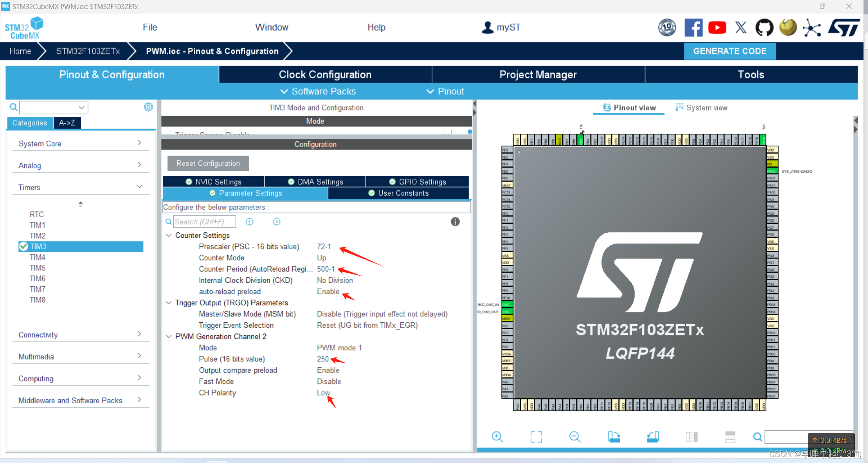The height and width of the screenshot is (463, 868).
Task: Open the Clock Configuration tab
Action: click(325, 74)
